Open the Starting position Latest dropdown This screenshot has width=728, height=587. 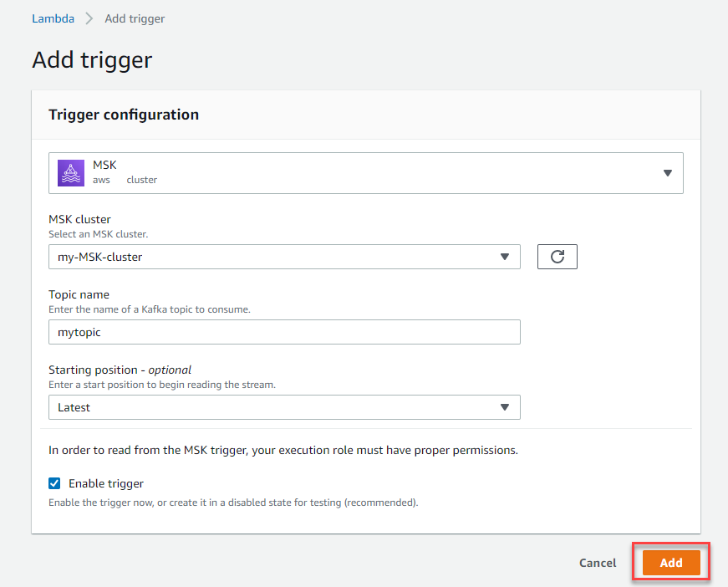pos(284,407)
